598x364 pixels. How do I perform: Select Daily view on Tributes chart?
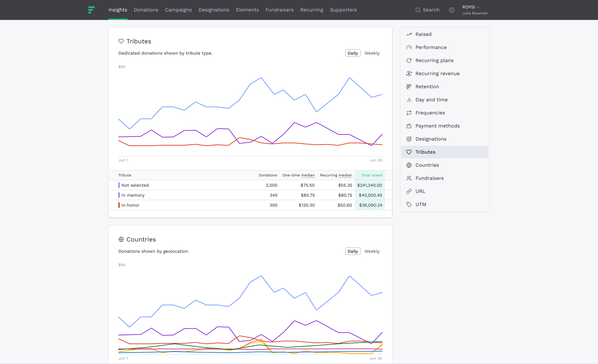click(353, 53)
